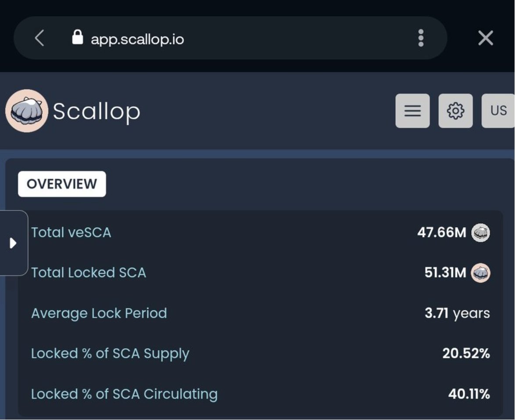Click the 3.71 years value

pos(457,313)
